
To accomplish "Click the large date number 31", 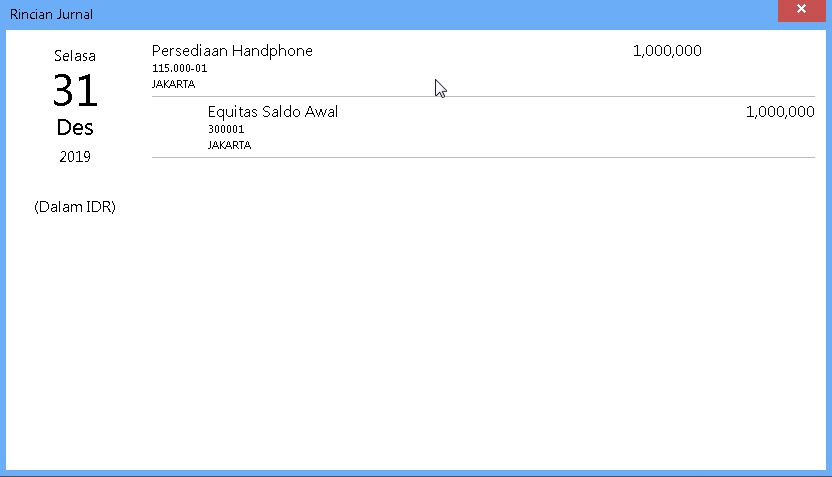I will point(75,91).
